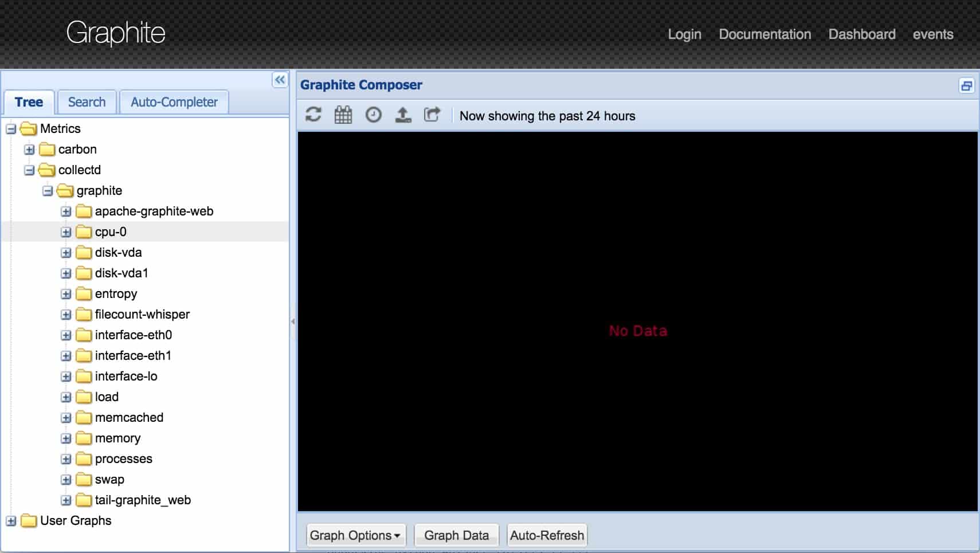Switch to the Search tab
The width and height of the screenshot is (980, 553).
[x=87, y=102]
